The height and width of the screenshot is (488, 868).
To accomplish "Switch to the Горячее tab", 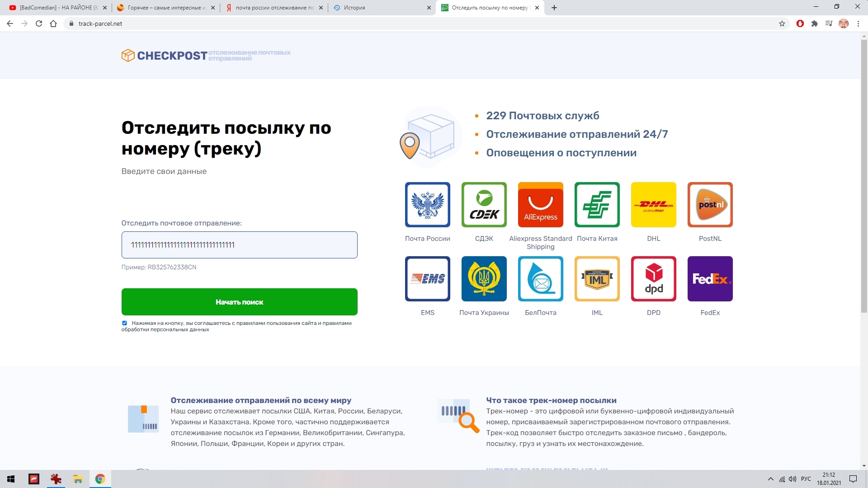I will [165, 8].
